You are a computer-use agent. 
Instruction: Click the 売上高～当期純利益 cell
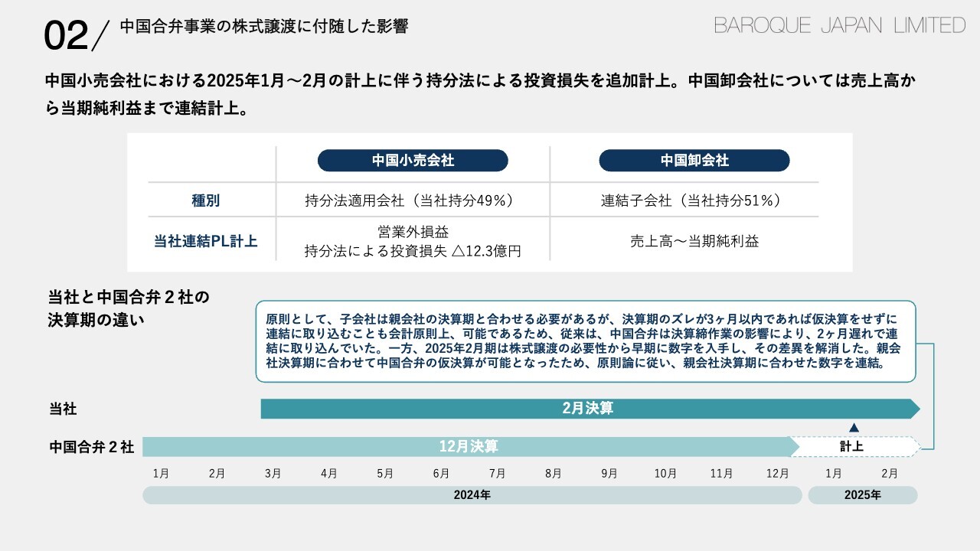coord(694,241)
